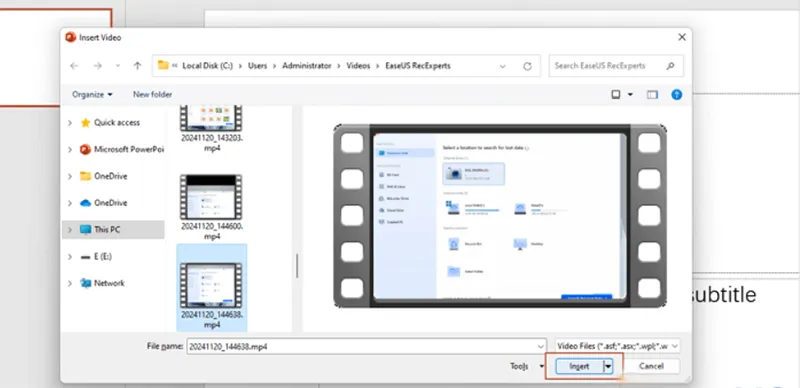Click the Back navigation arrow
Screen dimensions: 800x388
coord(74,66)
